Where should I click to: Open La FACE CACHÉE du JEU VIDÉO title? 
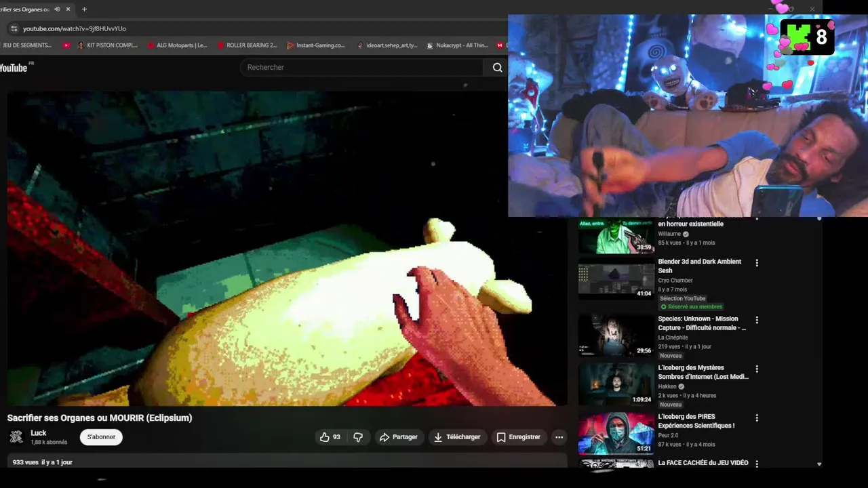(x=703, y=463)
